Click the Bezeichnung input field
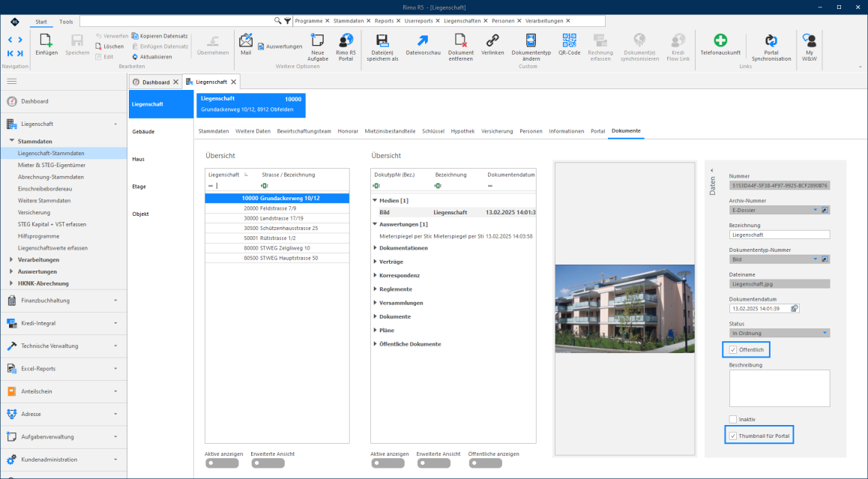The height and width of the screenshot is (479, 868). tap(780, 235)
